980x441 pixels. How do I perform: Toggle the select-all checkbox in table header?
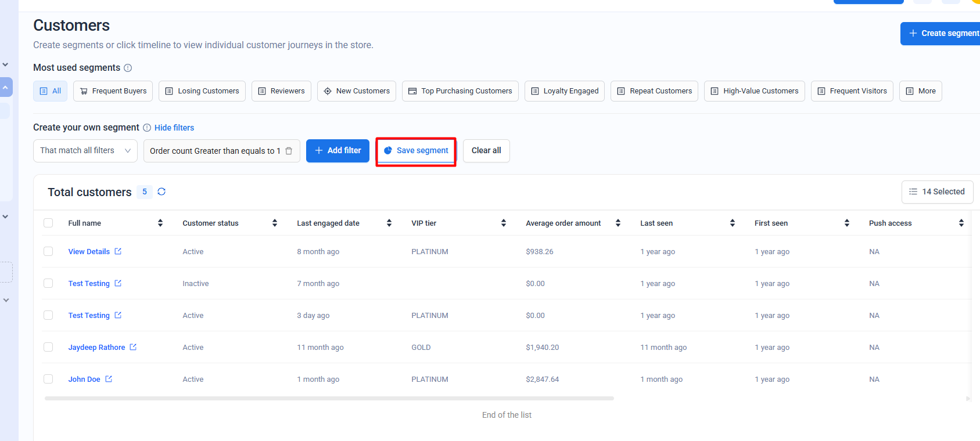[x=48, y=223]
